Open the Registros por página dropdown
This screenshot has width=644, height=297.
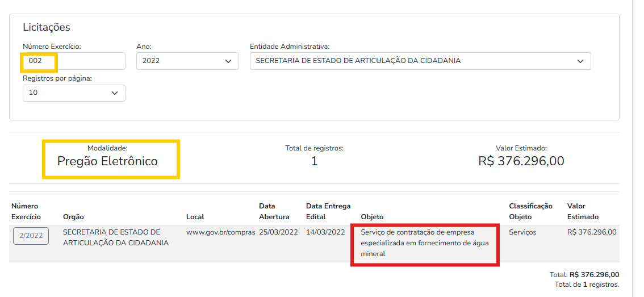[x=74, y=93]
